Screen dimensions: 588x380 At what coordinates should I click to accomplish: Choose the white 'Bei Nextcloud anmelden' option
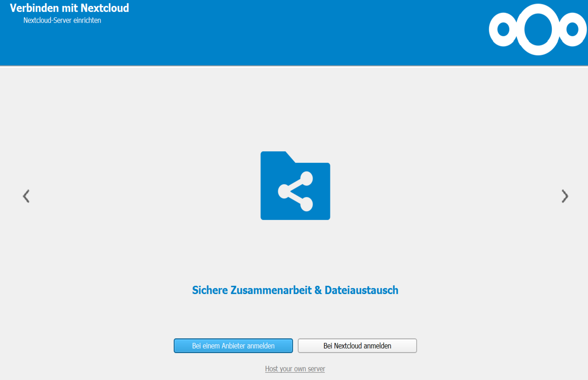[x=357, y=345]
